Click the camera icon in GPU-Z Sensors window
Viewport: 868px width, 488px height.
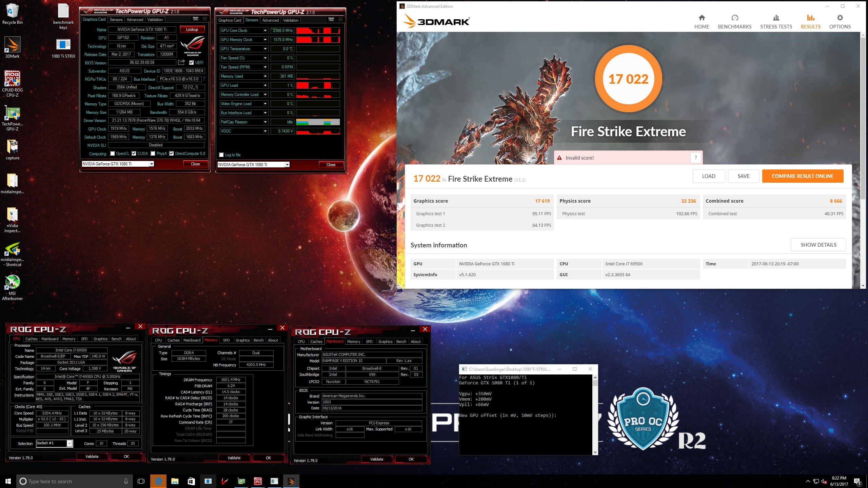click(x=331, y=20)
